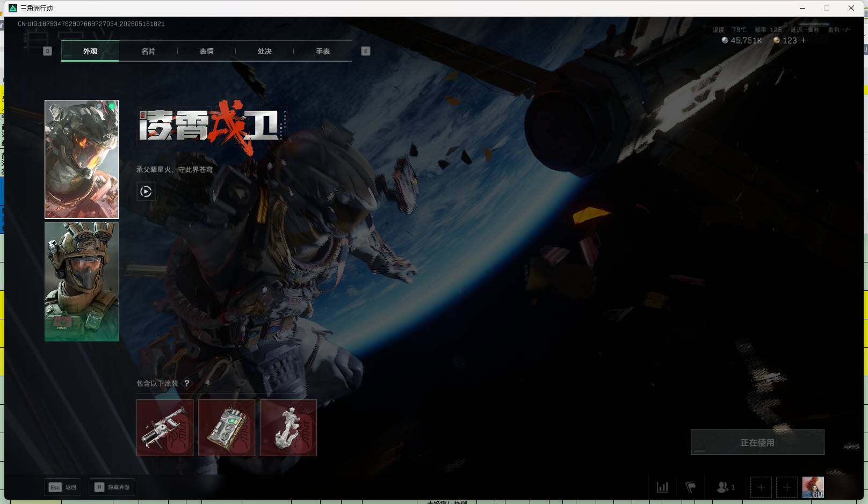Open the player avatar profile

click(813, 487)
